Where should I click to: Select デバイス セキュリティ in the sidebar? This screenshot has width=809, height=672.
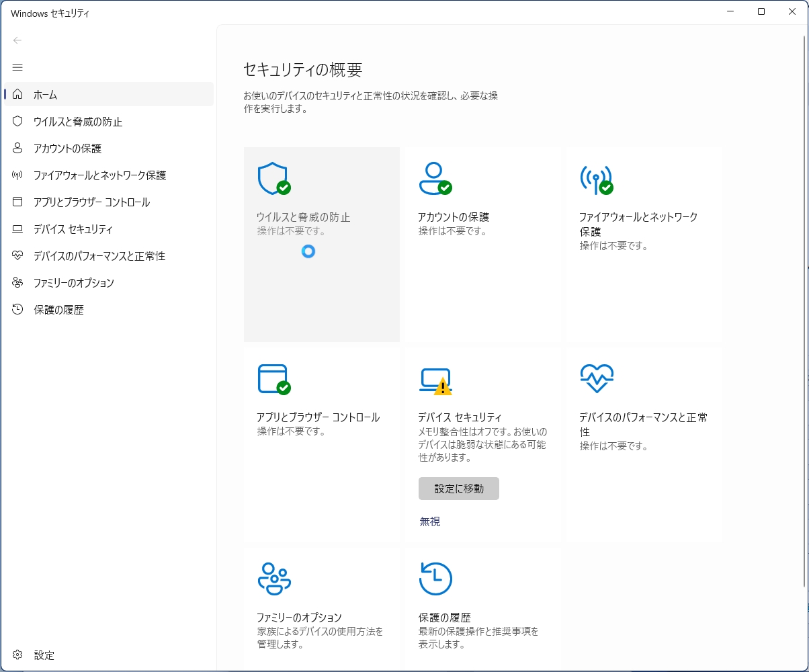73,229
